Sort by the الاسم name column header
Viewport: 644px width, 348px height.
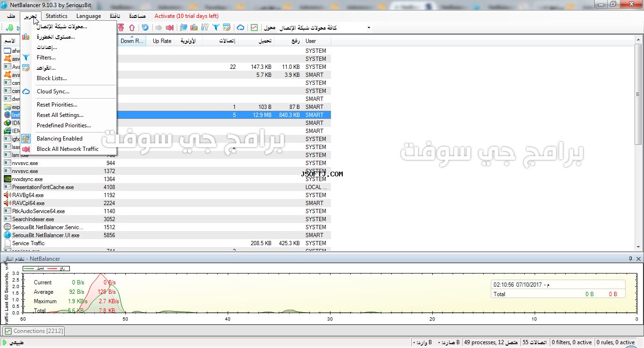pyautogui.click(x=10, y=41)
